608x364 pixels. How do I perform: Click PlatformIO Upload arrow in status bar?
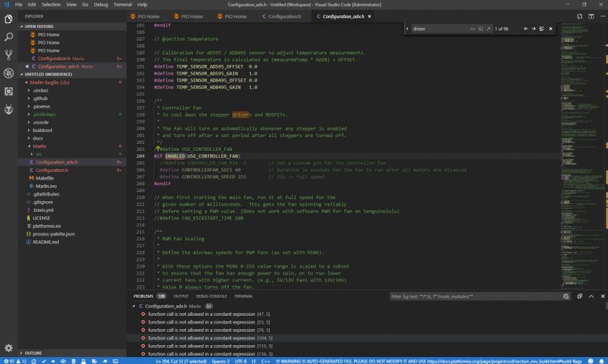pos(53,361)
